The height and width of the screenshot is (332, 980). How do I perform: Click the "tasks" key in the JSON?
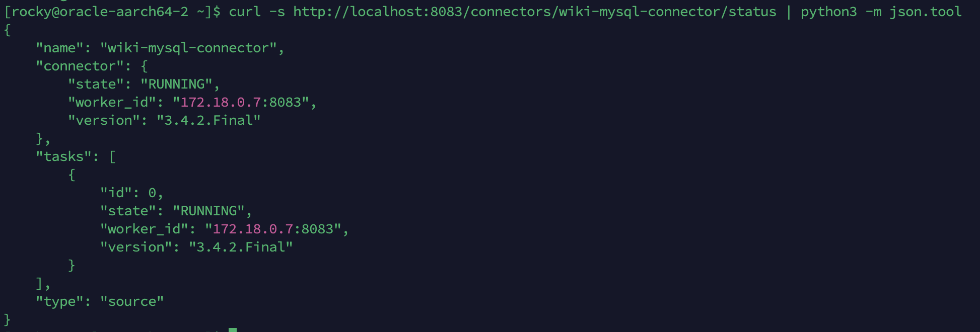point(63,156)
